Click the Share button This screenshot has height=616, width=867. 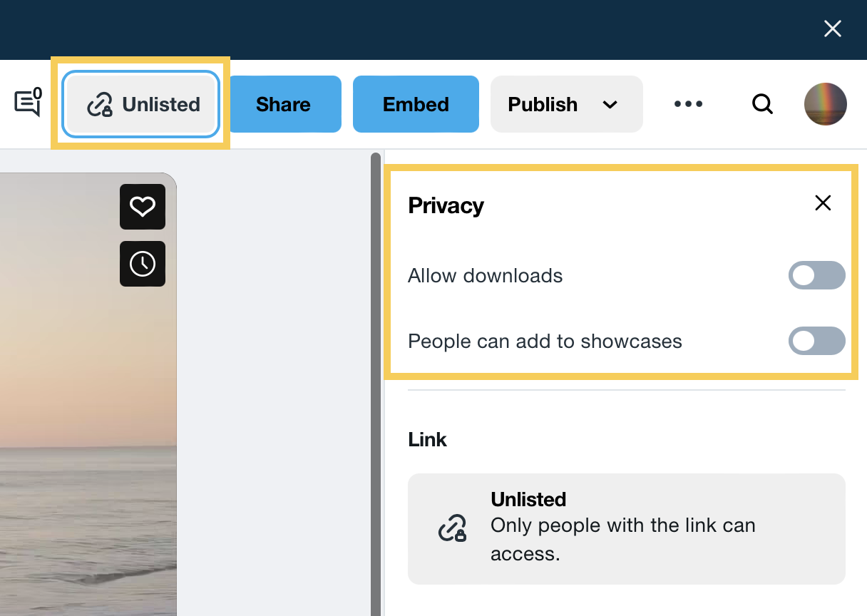pos(284,104)
